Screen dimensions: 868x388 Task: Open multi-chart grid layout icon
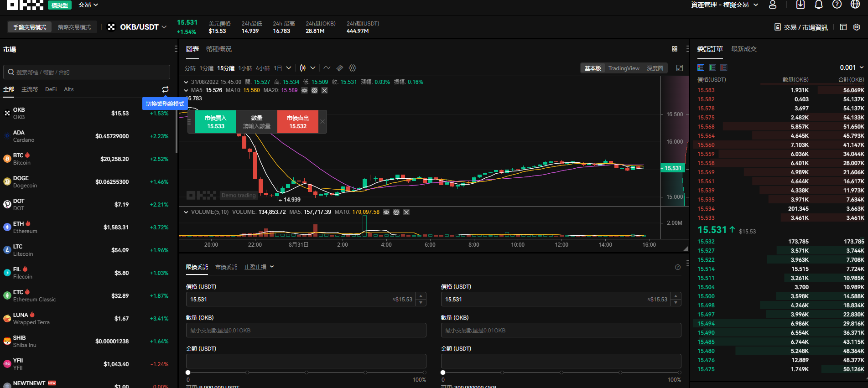[675, 49]
